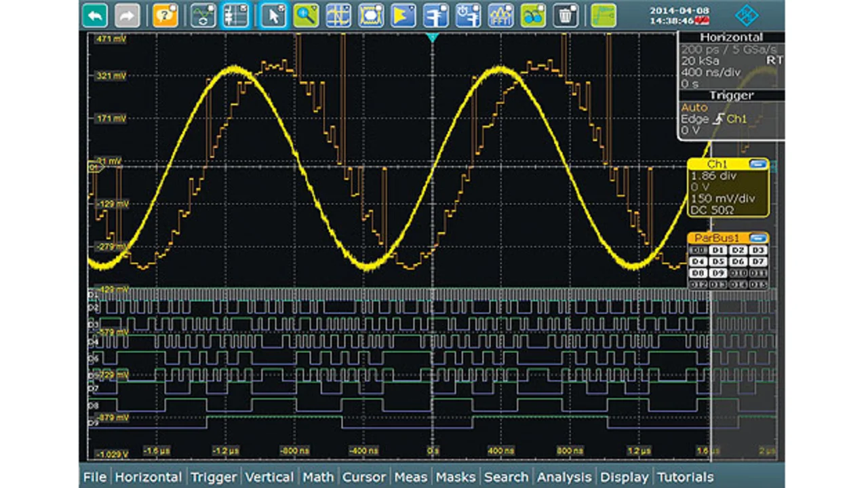Open the Search menu
This screenshot has height=488, width=868.
pyautogui.click(x=506, y=477)
